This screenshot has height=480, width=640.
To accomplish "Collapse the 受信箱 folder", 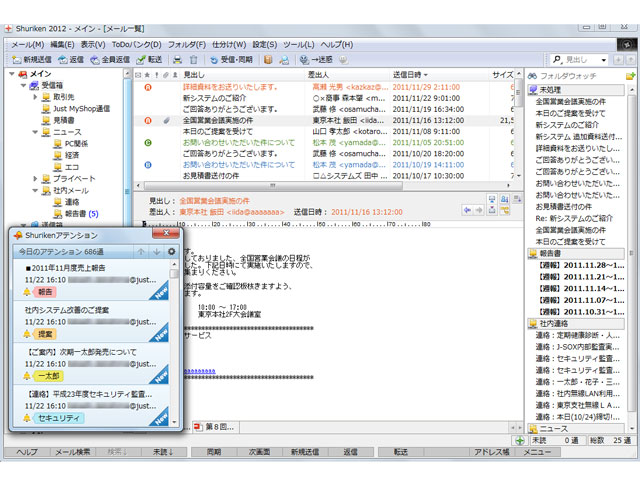I will point(23,86).
